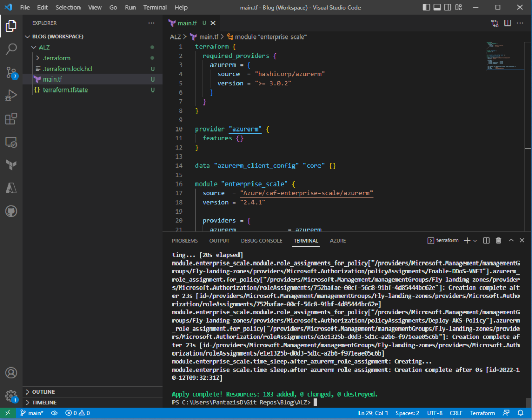Delete the terminal with trash icon
This screenshot has height=420, width=532.
click(498, 241)
